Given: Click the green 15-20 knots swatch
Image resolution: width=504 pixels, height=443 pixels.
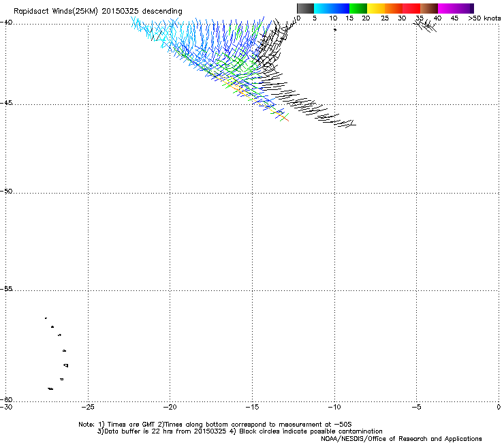Looking at the screenshot, I should 358,8.
